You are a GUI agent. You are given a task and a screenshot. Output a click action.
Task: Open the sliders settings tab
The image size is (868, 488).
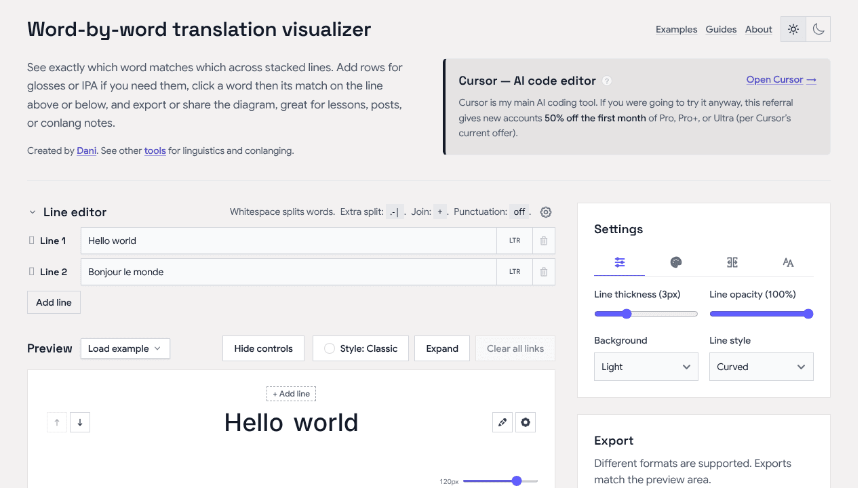click(620, 262)
